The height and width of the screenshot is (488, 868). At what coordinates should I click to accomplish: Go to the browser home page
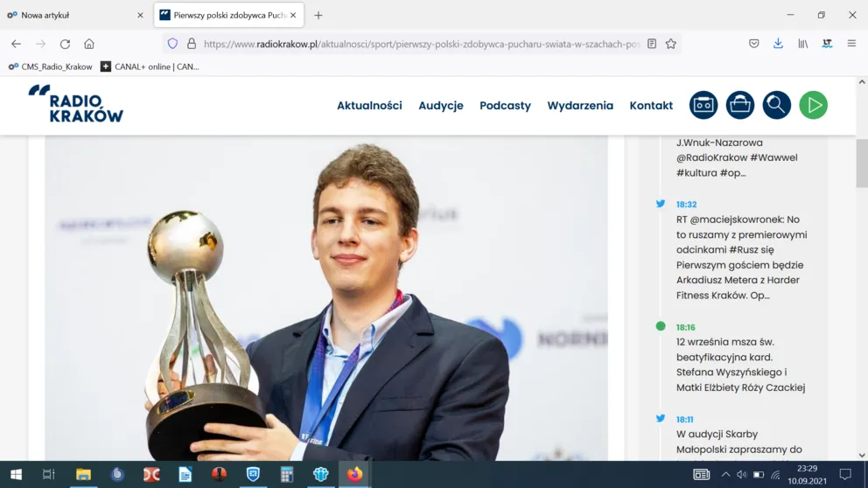[x=89, y=44]
